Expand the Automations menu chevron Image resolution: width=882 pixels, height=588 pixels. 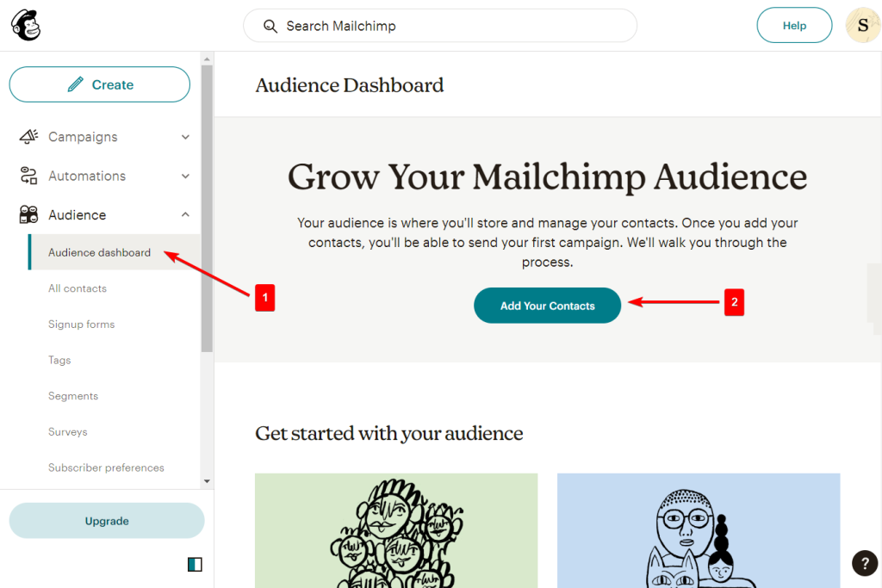[186, 176]
